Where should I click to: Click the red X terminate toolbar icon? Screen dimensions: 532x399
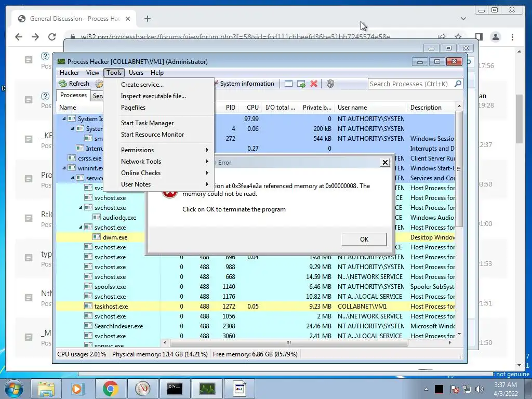[314, 84]
